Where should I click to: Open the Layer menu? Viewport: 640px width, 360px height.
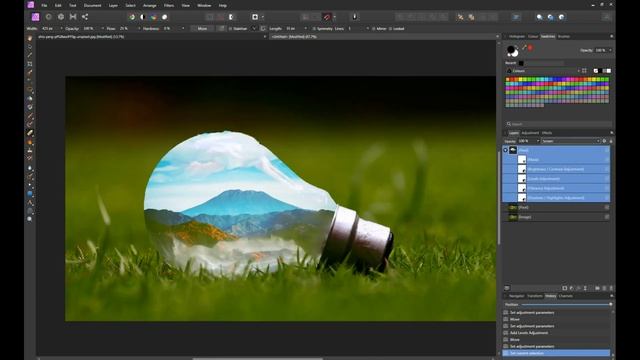(x=113, y=5)
